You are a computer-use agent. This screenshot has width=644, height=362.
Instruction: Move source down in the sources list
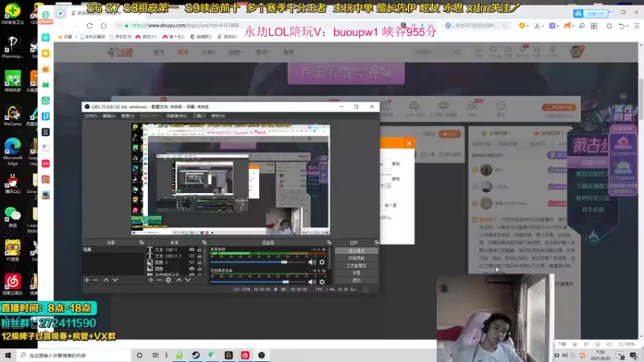[188, 280]
